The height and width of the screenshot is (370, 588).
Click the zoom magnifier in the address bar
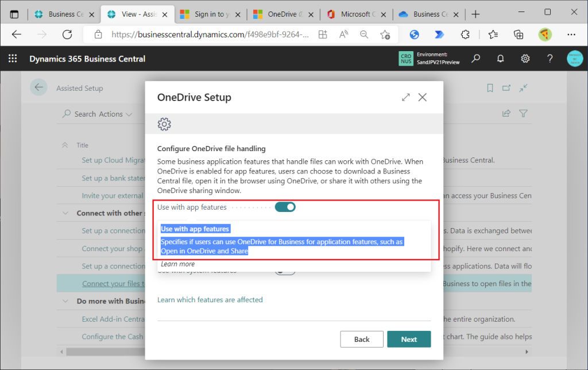pyautogui.click(x=363, y=34)
